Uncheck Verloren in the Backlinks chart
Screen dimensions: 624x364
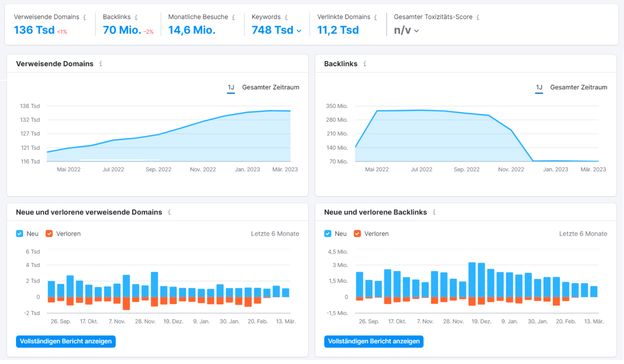357,233
